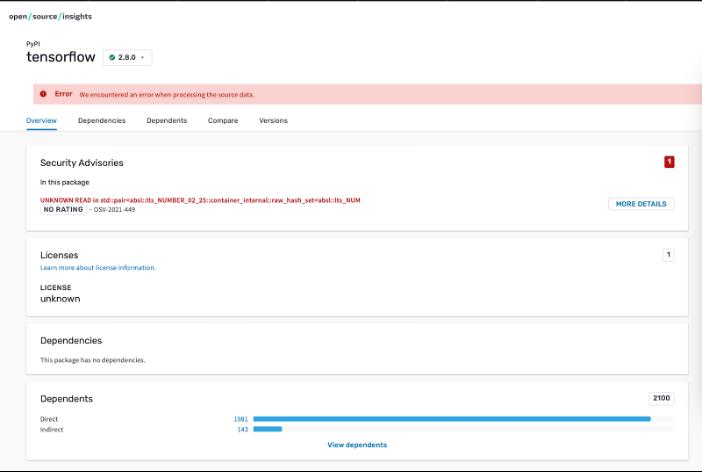Screen dimensions: 702x472
Task: Click the red error alert icon
Action: 43,94
